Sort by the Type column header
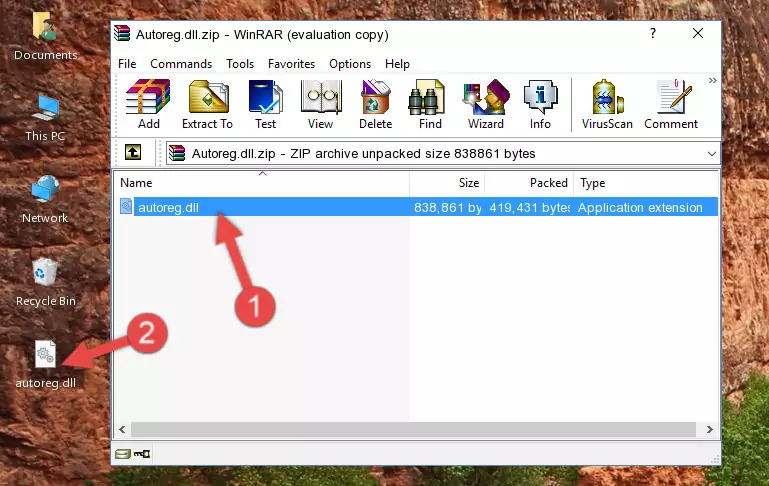This screenshot has height=486, width=769. tap(646, 183)
